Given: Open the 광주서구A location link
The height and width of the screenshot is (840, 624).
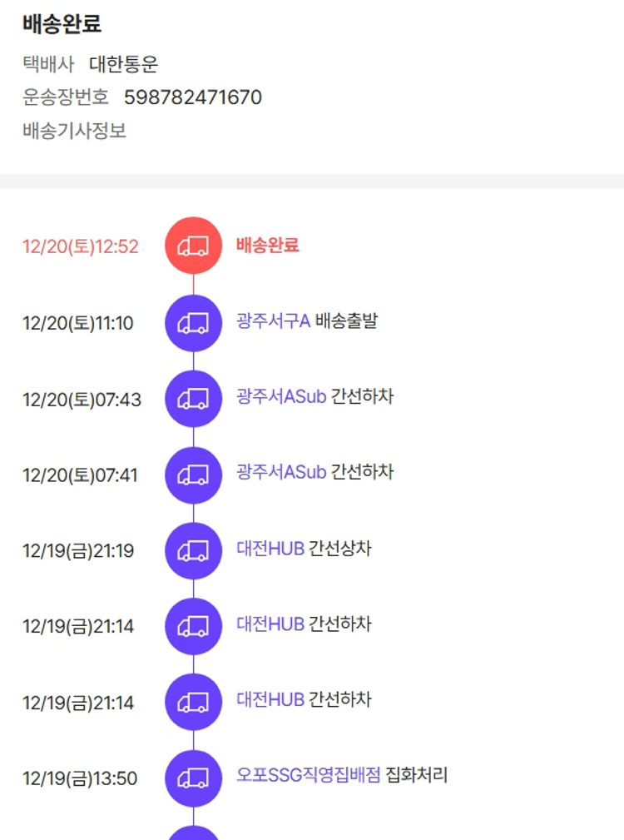Looking at the screenshot, I should 273,321.
